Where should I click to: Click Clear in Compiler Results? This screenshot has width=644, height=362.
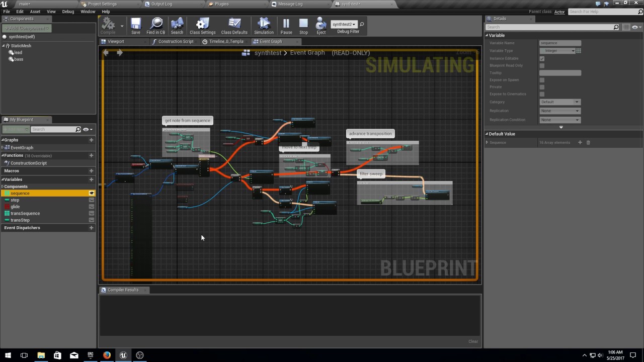point(473,341)
